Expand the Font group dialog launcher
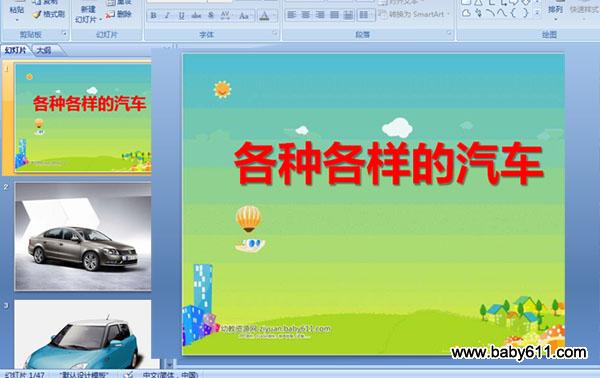Viewport: 600px width, 378px height. tap(275, 34)
